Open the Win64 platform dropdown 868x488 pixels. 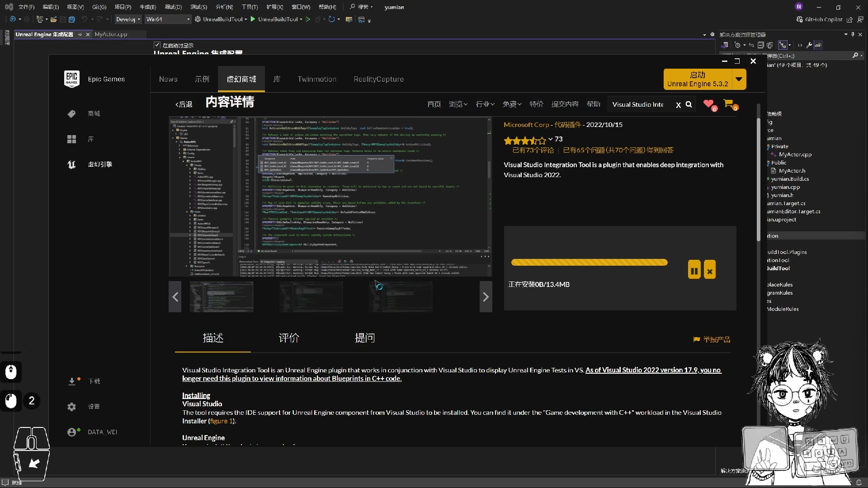(x=168, y=19)
